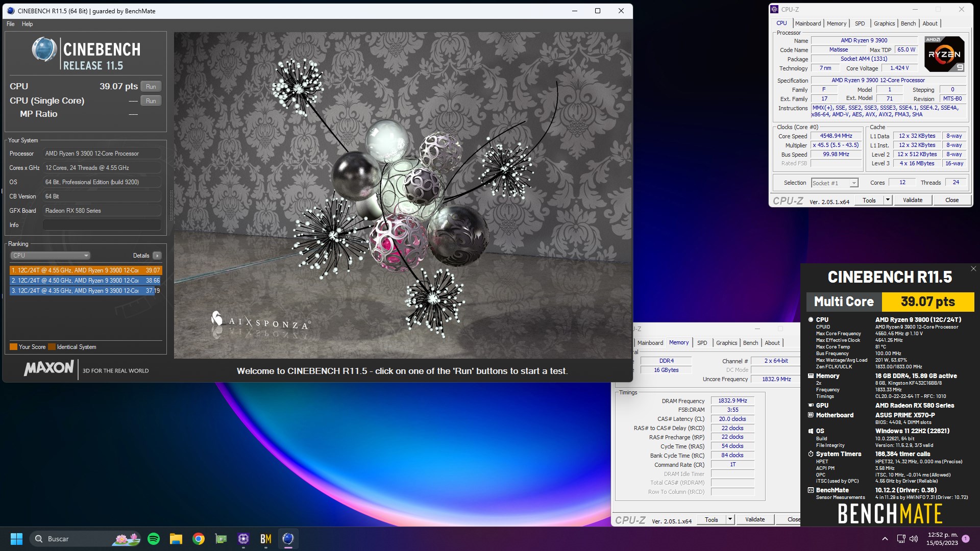Open network settings from system tray

[x=901, y=539]
